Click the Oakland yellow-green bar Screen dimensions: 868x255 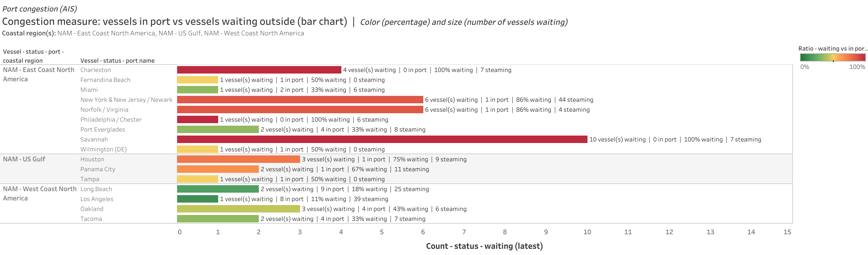(x=239, y=209)
